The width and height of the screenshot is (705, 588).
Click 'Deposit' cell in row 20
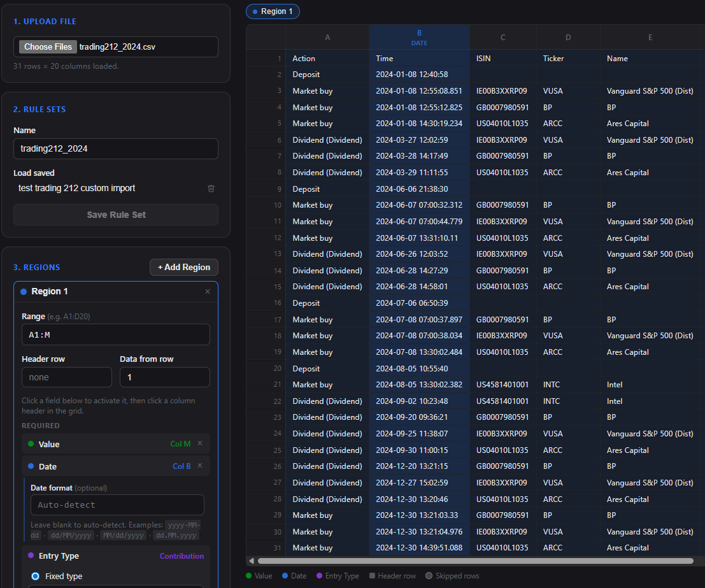click(327, 368)
